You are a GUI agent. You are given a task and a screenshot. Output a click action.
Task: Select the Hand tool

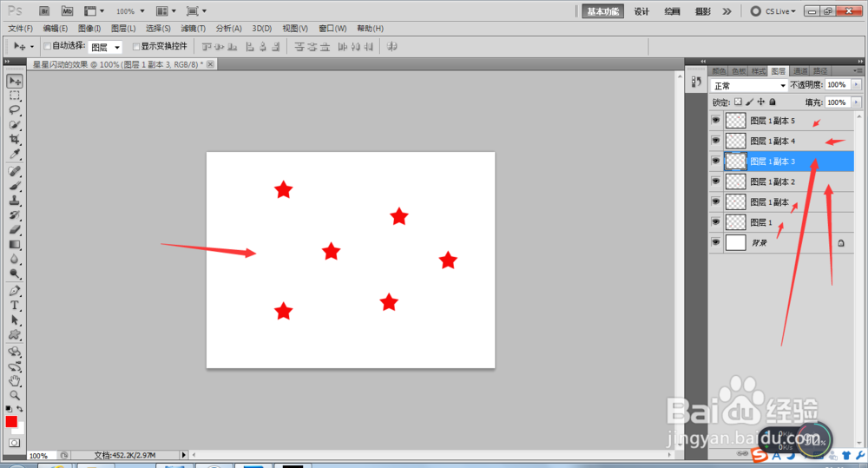15,380
